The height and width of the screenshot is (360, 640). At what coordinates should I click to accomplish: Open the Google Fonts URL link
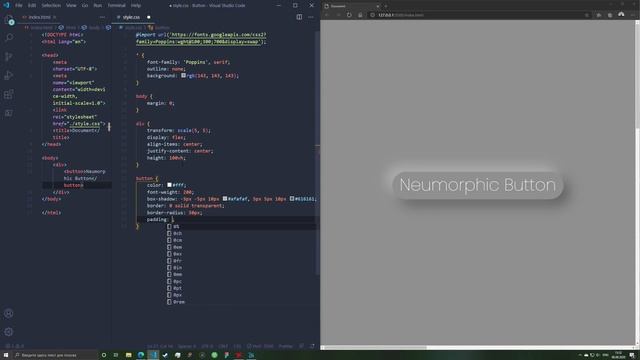pyautogui.click(x=200, y=38)
